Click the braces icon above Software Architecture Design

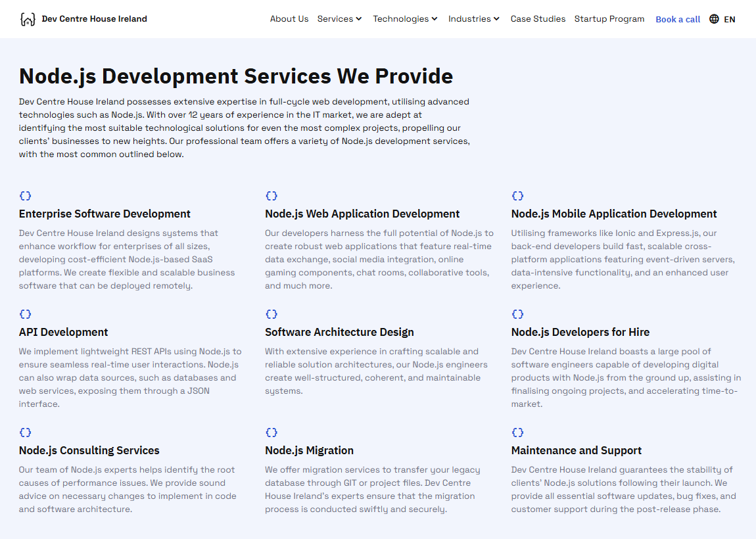272,314
